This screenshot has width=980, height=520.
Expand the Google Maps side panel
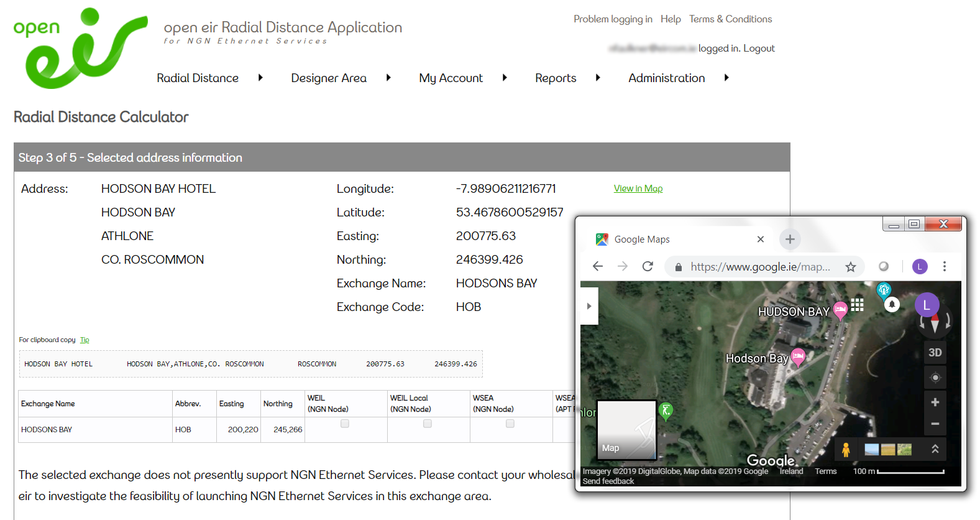pyautogui.click(x=589, y=306)
